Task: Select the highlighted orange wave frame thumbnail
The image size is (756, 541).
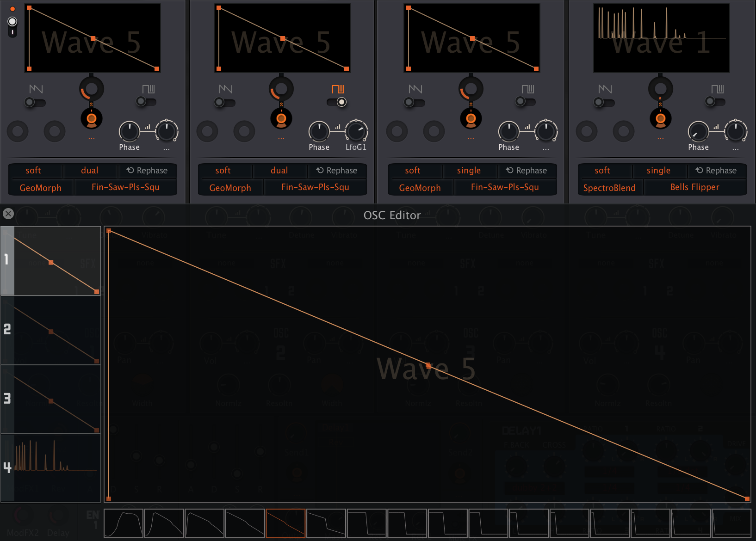Action: (285, 523)
